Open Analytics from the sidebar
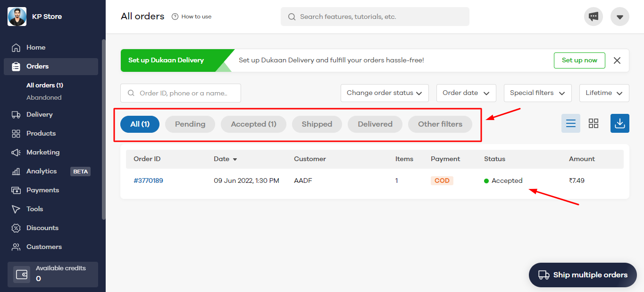644x292 pixels. coord(42,172)
